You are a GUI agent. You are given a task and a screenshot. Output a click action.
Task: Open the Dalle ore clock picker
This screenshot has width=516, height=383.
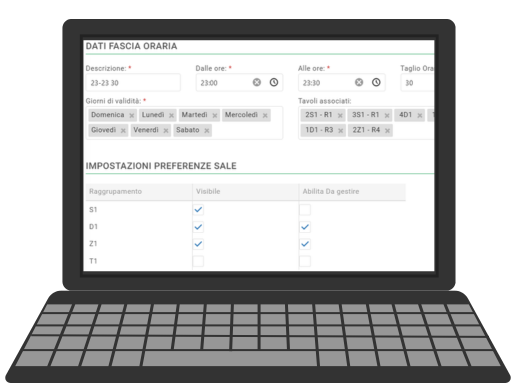tap(274, 82)
